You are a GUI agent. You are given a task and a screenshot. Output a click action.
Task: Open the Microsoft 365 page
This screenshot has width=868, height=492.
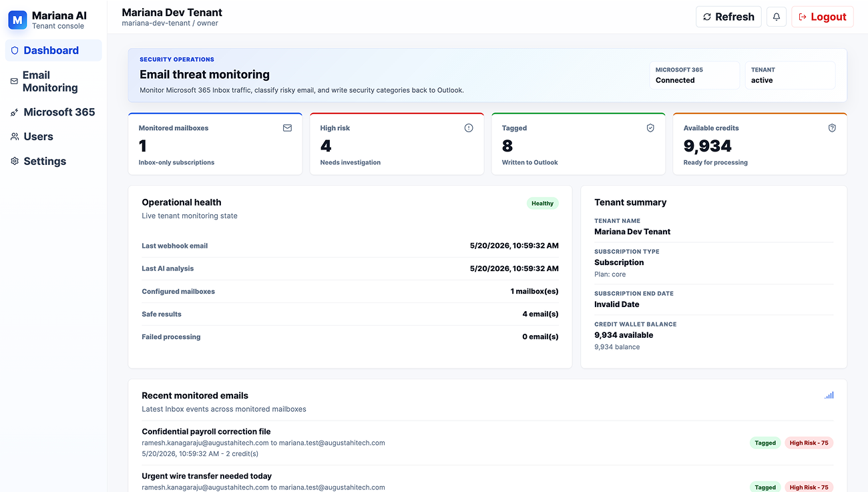point(53,112)
